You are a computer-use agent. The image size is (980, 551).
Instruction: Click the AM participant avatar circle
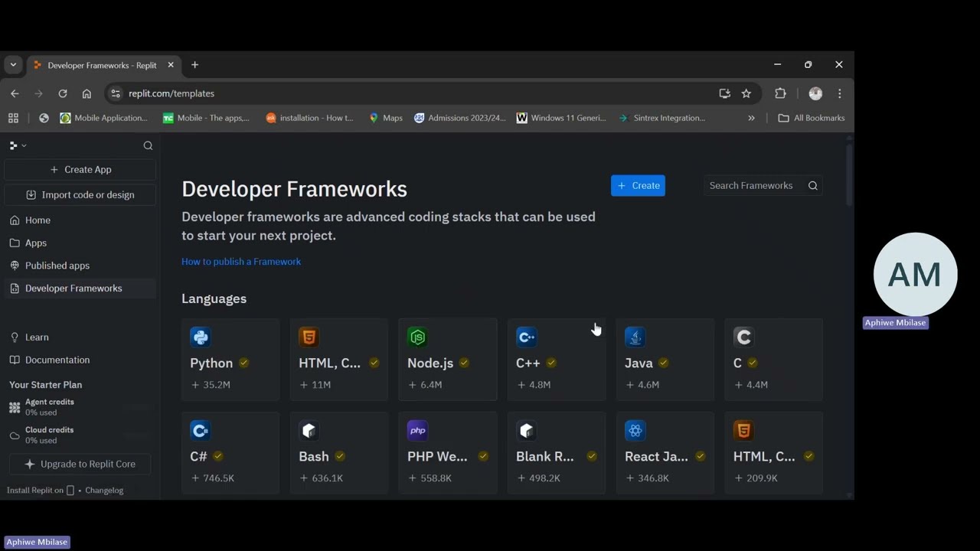coord(916,274)
